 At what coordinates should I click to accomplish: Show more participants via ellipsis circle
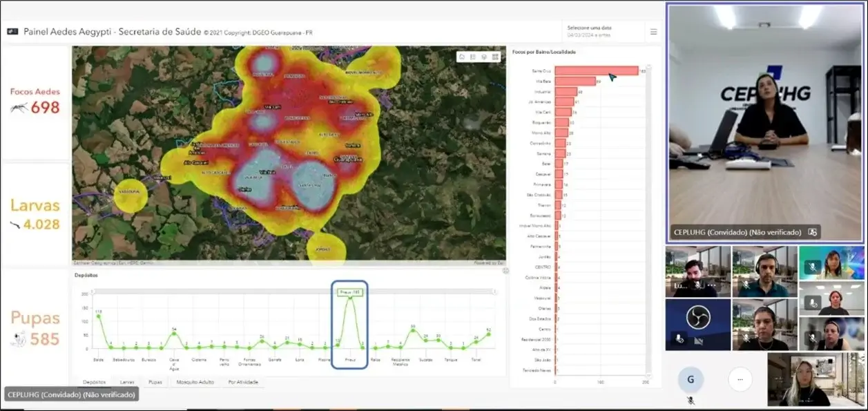(x=740, y=379)
